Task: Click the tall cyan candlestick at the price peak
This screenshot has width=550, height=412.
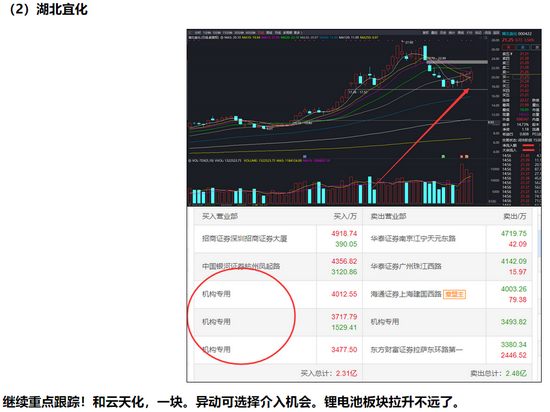Action: [425, 53]
